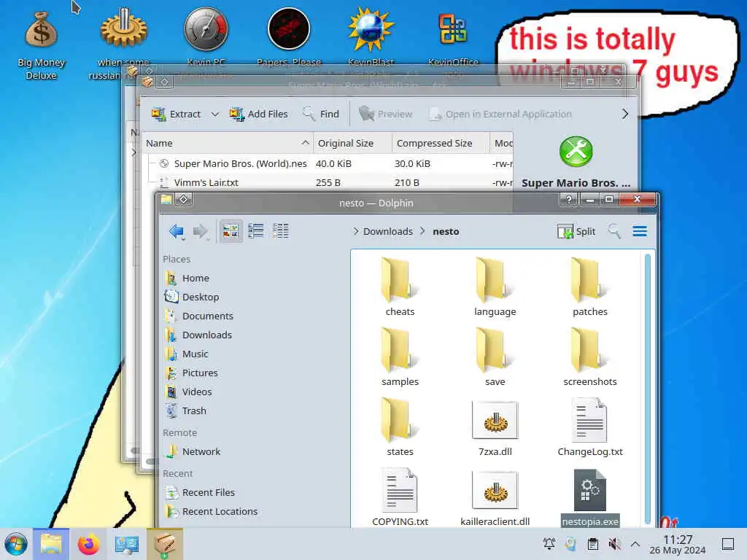
Task: Click Find in the Ark toolbar
Action: coord(321,114)
